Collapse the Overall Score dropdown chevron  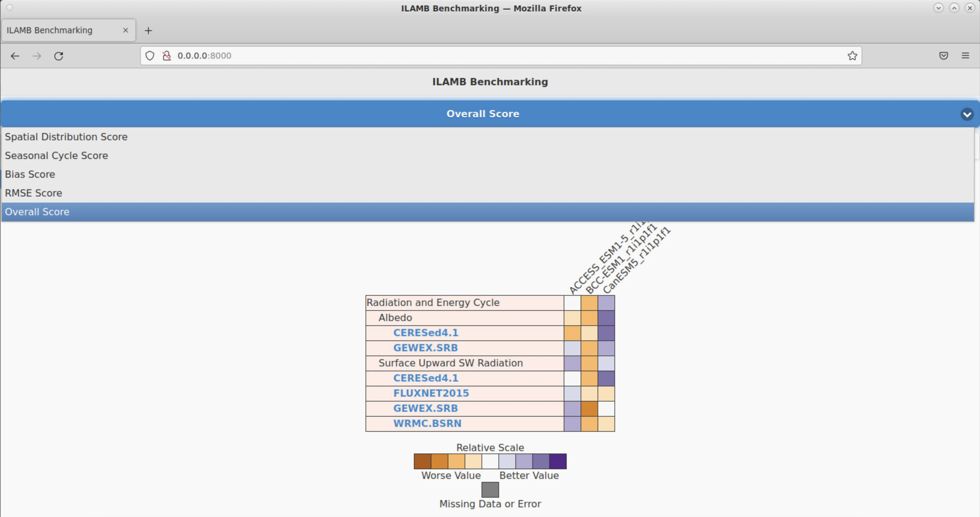click(x=967, y=114)
